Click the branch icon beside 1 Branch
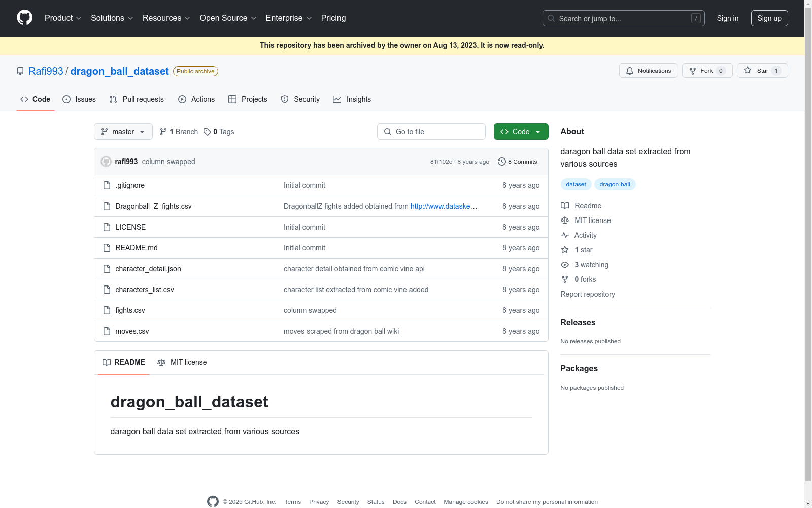The image size is (812, 508). pyautogui.click(x=163, y=132)
